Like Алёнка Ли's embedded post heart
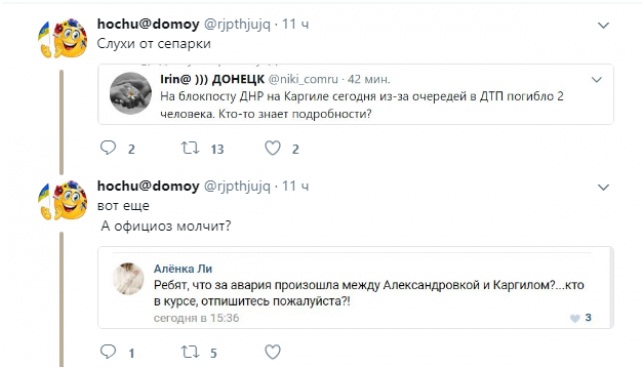 coord(575,318)
